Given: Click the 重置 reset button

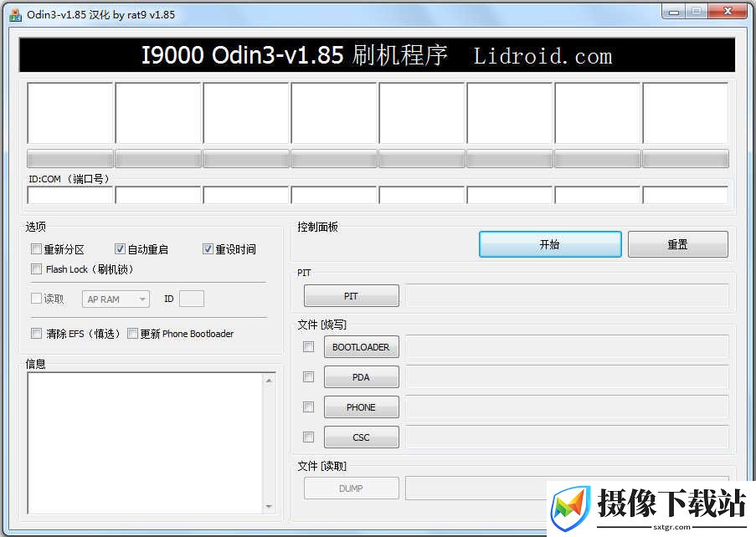Looking at the screenshot, I should point(678,244).
